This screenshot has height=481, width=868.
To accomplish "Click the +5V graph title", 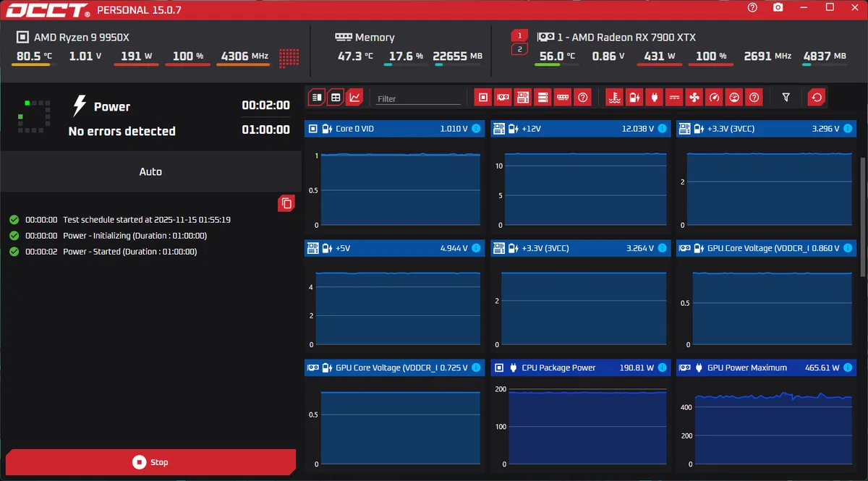I will [343, 248].
